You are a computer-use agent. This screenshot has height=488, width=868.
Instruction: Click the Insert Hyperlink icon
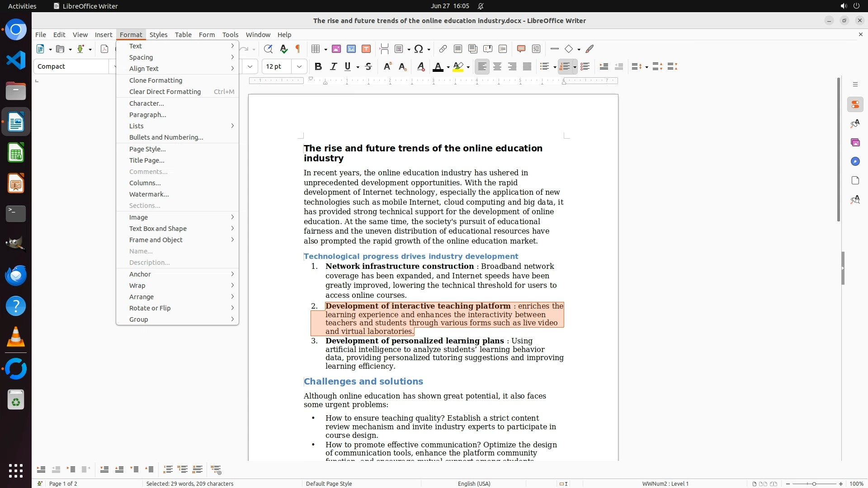(x=443, y=49)
